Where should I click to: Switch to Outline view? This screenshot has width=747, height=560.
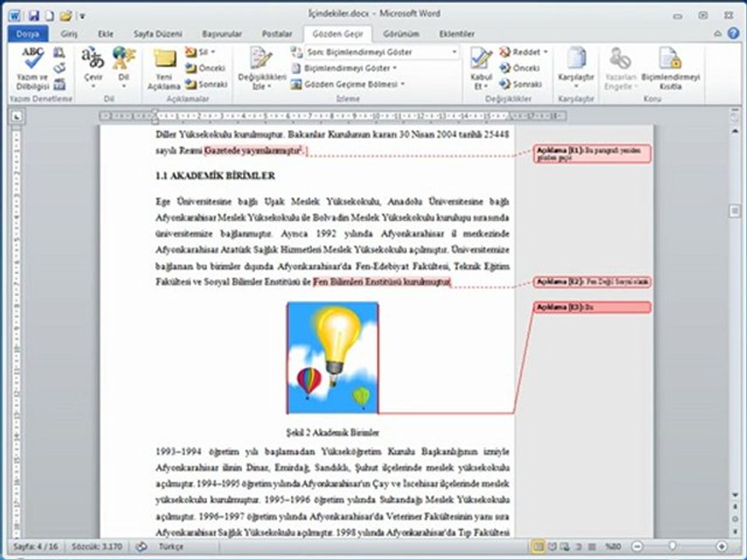(578, 547)
